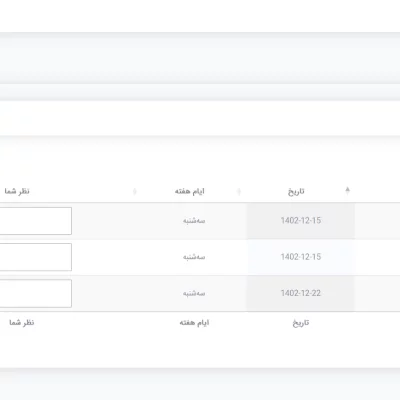
Task: Click the footer تاریخ label below the table
Action: [301, 323]
